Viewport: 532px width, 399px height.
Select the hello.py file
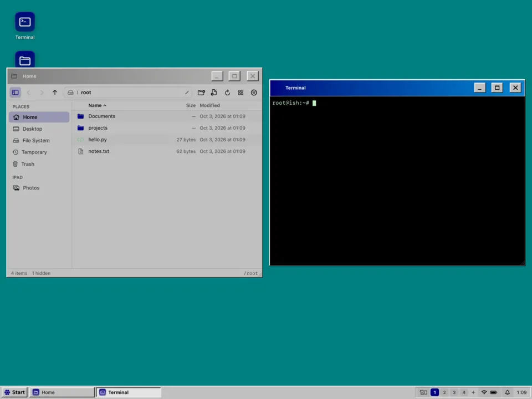click(167, 140)
